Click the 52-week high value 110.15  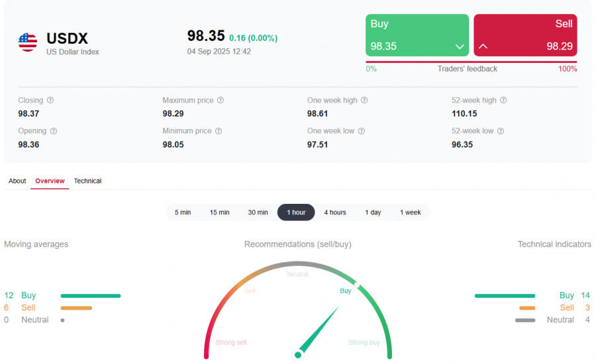coord(464,114)
